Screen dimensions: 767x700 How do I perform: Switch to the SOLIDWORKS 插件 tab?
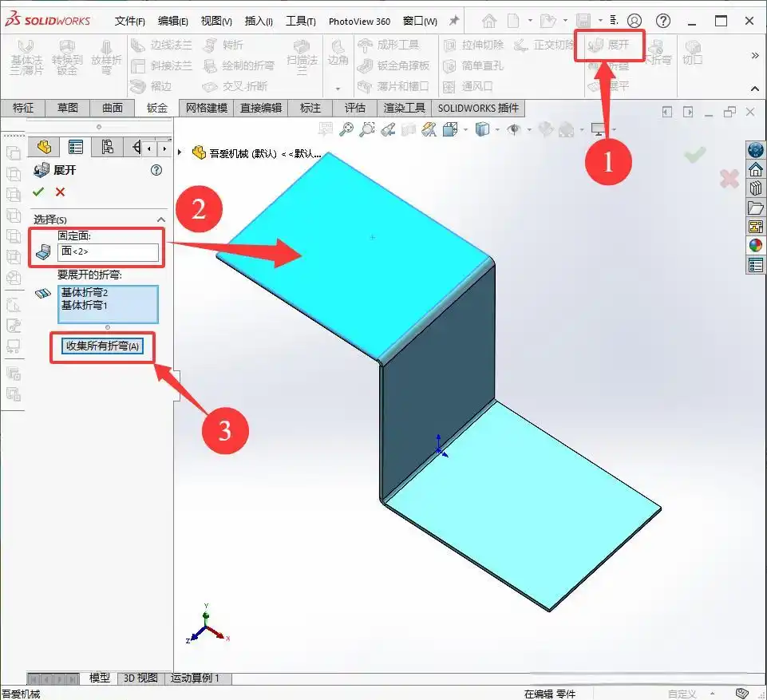[x=478, y=108]
